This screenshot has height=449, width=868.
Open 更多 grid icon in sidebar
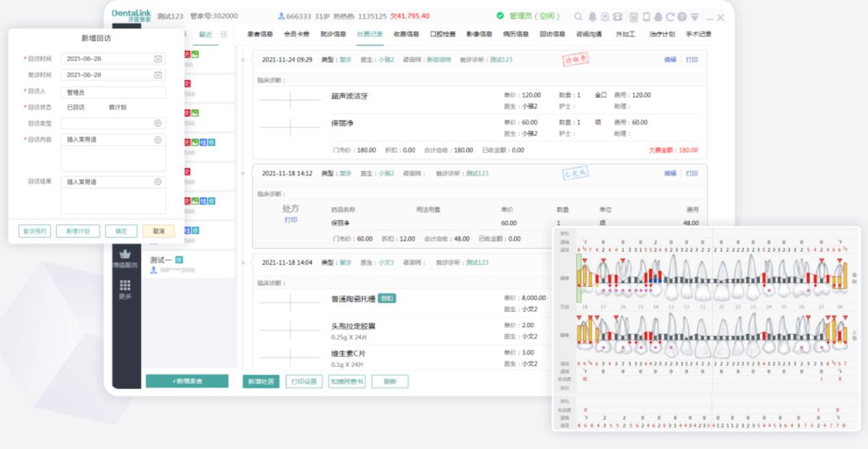pyautogui.click(x=125, y=285)
